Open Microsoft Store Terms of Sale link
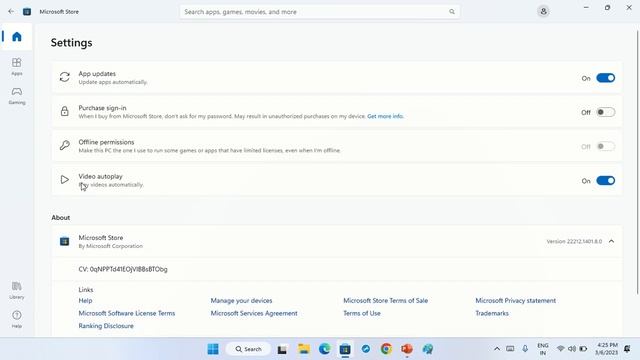640x360 pixels. (385, 300)
